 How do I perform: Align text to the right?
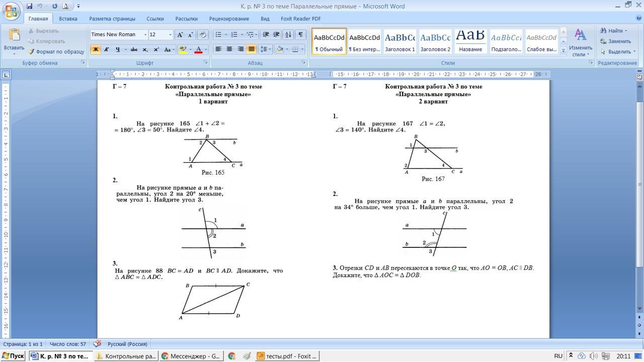coord(240,49)
